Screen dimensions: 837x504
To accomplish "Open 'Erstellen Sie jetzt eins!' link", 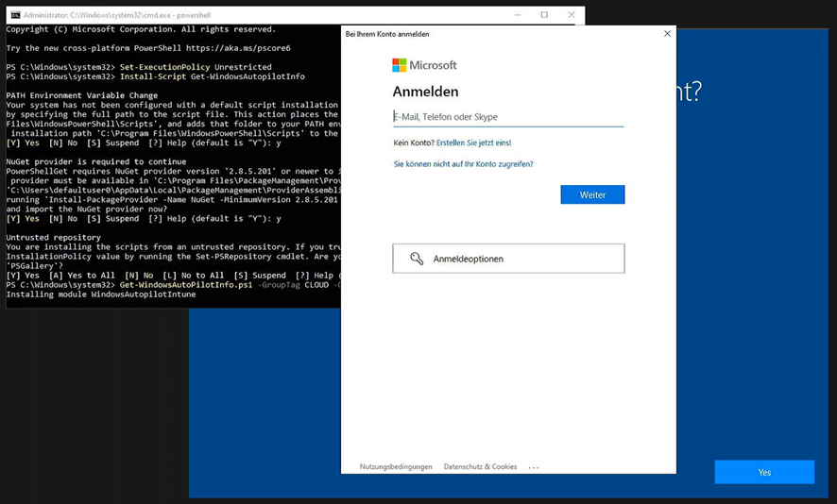I will pyautogui.click(x=473, y=143).
